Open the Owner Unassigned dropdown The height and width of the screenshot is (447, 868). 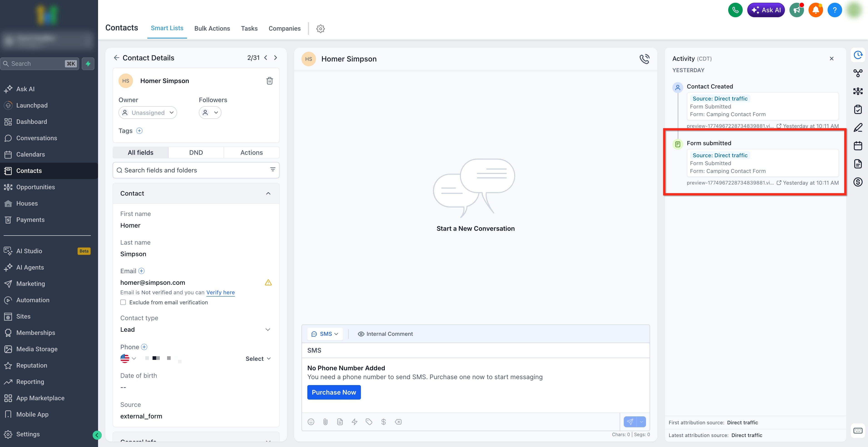tap(148, 113)
